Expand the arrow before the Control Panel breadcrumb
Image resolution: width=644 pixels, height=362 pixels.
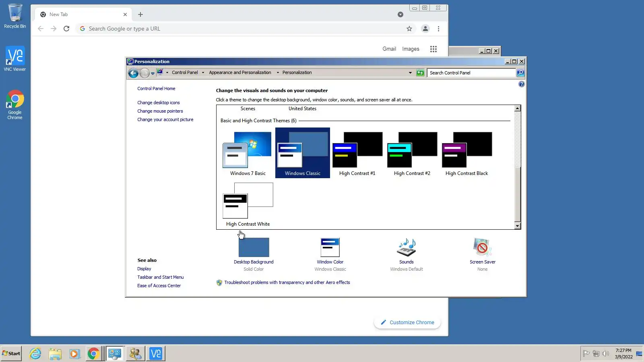pos(167,73)
